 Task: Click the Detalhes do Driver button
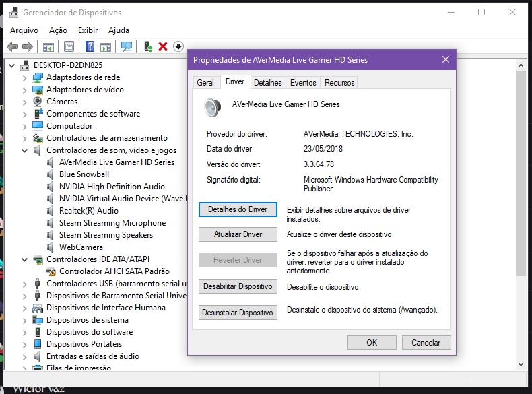[x=238, y=209]
